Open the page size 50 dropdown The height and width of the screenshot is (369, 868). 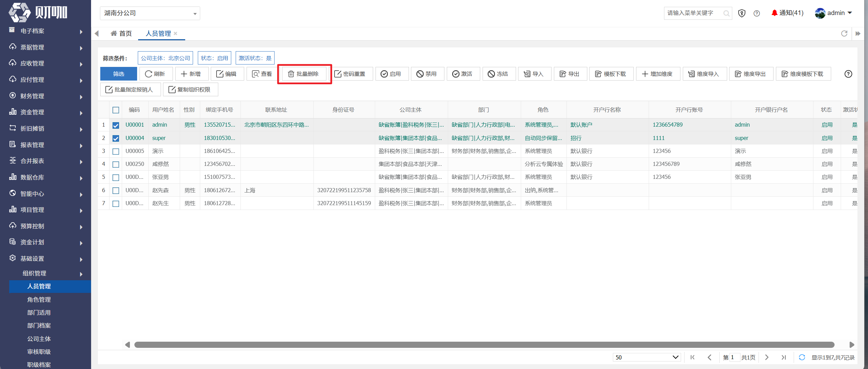647,357
